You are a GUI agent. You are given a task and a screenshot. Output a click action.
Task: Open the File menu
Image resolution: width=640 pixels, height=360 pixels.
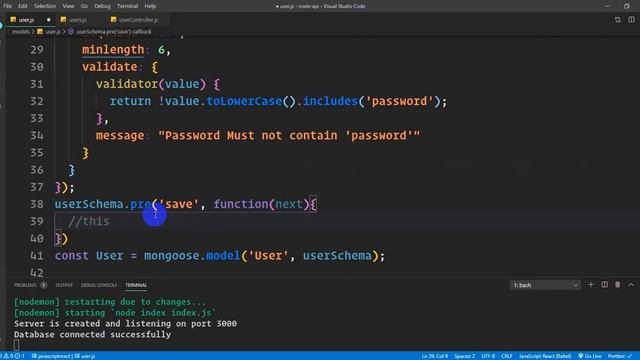coord(7,6)
